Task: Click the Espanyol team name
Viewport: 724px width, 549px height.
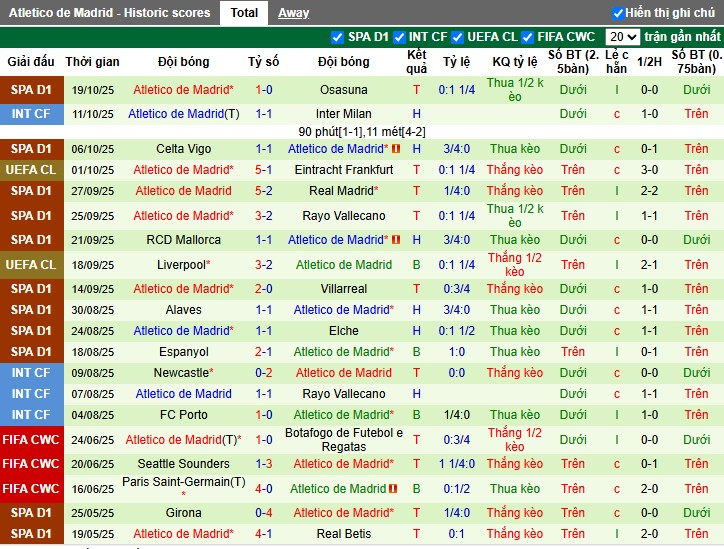Action: click(x=183, y=351)
